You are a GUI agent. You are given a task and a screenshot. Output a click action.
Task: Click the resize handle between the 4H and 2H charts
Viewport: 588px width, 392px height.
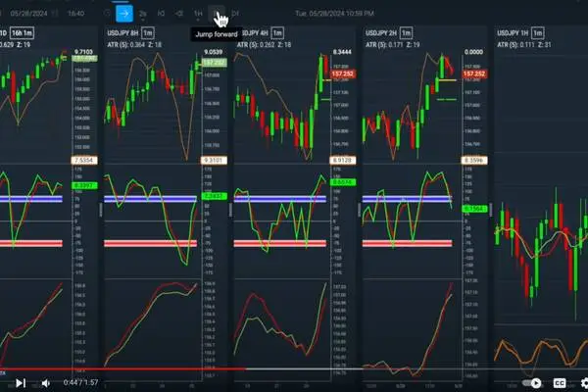(x=360, y=210)
